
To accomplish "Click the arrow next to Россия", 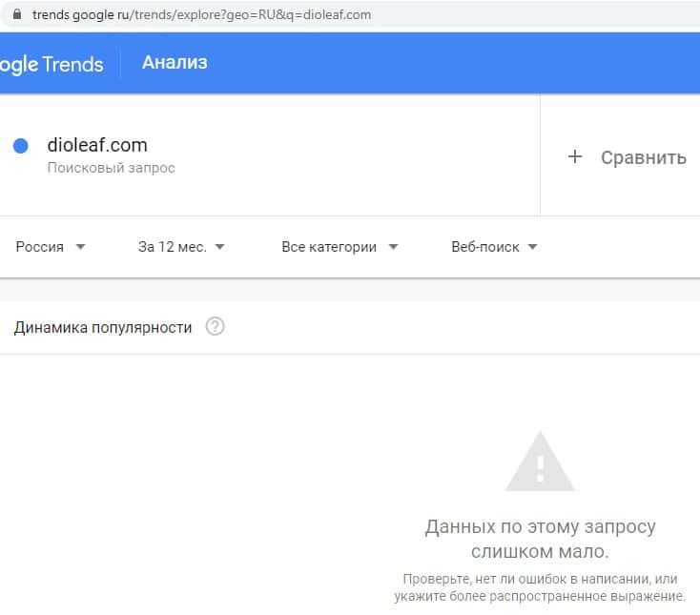I will pyautogui.click(x=80, y=247).
